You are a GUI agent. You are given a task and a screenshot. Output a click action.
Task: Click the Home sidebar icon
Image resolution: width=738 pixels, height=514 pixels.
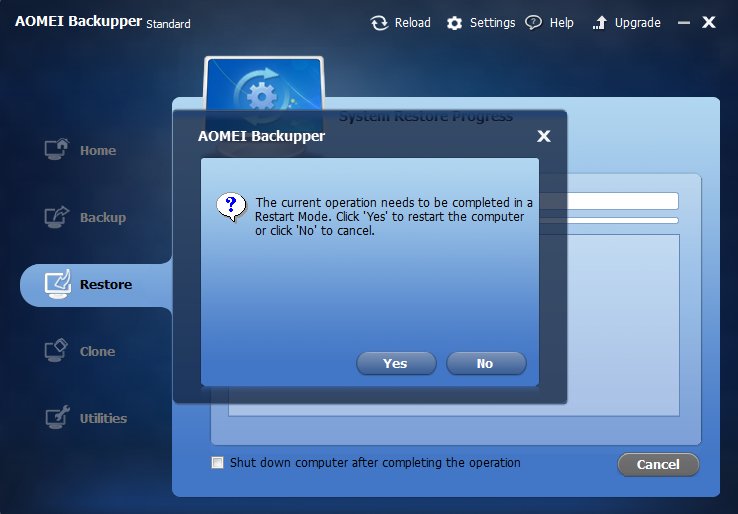[x=57, y=149]
